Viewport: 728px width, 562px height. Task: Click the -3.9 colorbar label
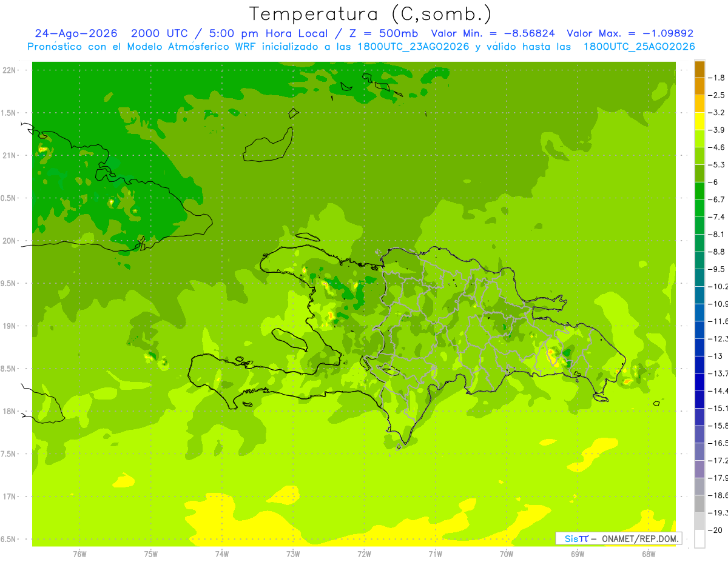tap(717, 130)
